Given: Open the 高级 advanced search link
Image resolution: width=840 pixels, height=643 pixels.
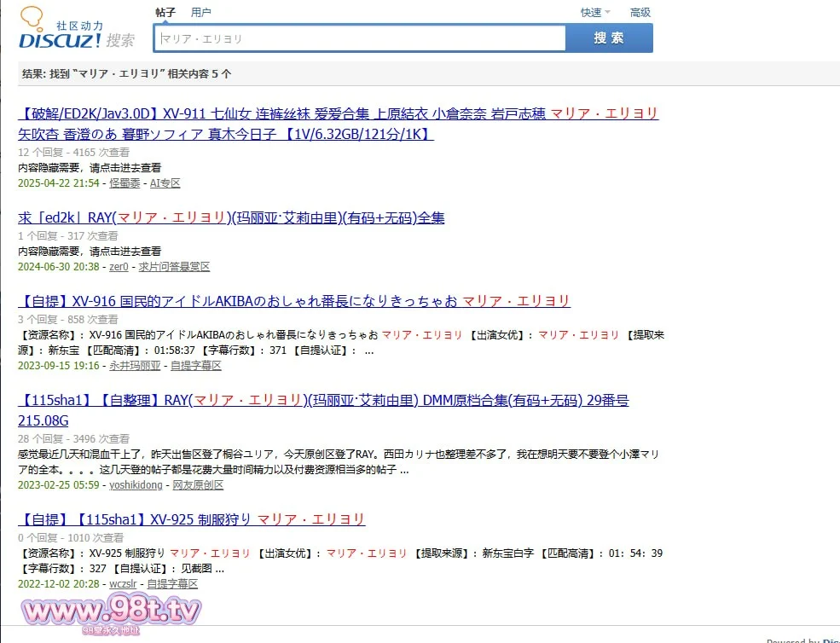Looking at the screenshot, I should [640, 13].
